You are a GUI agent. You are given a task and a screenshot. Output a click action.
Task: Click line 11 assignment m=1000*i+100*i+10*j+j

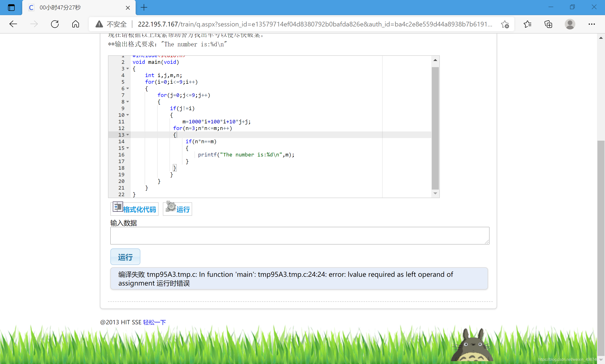[216, 122]
